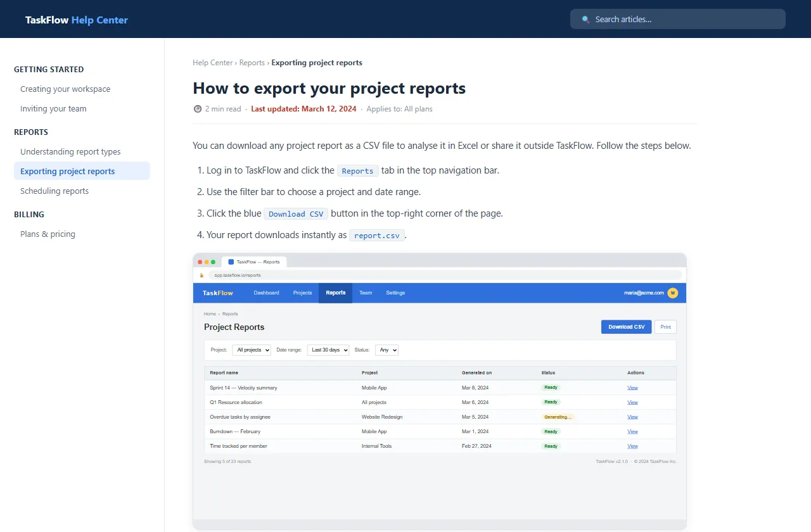Click the report.csv code snippet
Viewport: 811px width, 532px height.
(x=377, y=236)
